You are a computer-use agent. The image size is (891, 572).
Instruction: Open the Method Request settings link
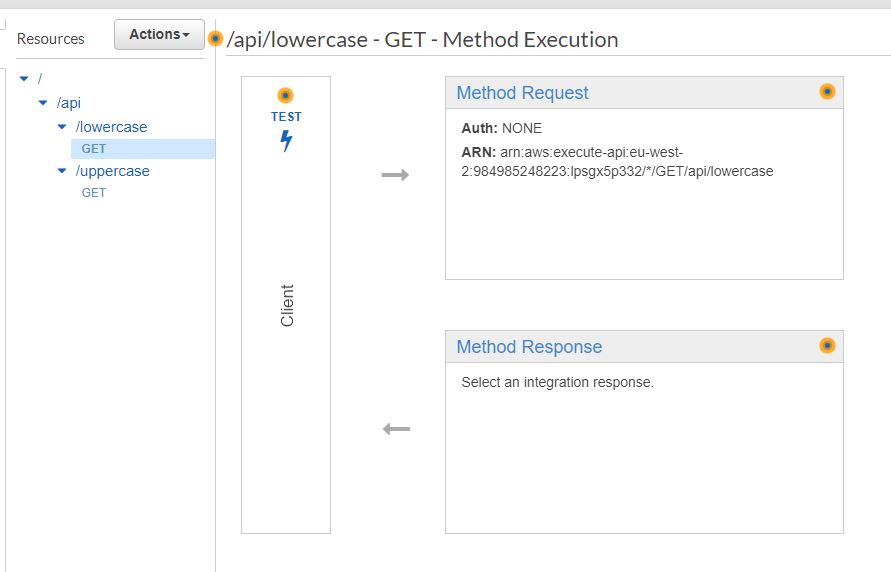[522, 93]
